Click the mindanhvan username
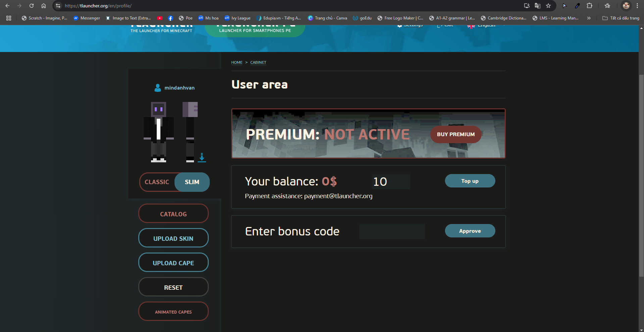 point(180,88)
